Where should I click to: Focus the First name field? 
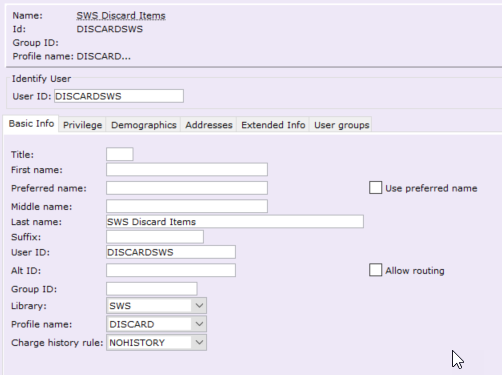187,169
